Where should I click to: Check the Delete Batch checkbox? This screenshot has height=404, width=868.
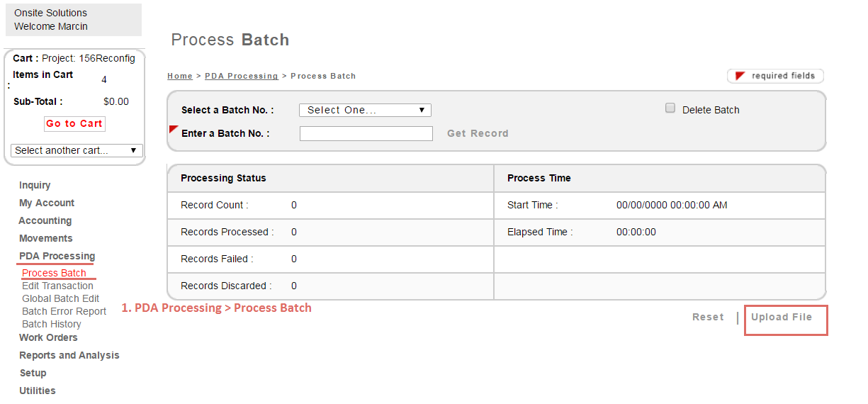pos(670,108)
